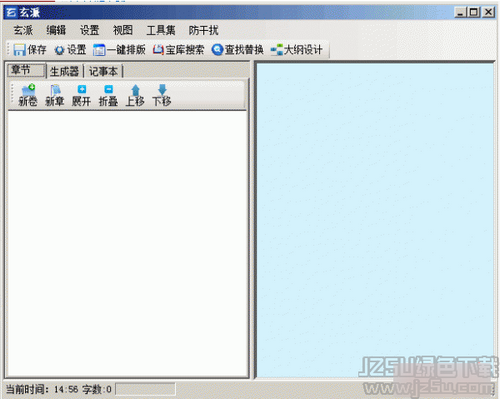Minimize the 玄派 window
This screenshot has width=500, height=399.
point(460,12)
